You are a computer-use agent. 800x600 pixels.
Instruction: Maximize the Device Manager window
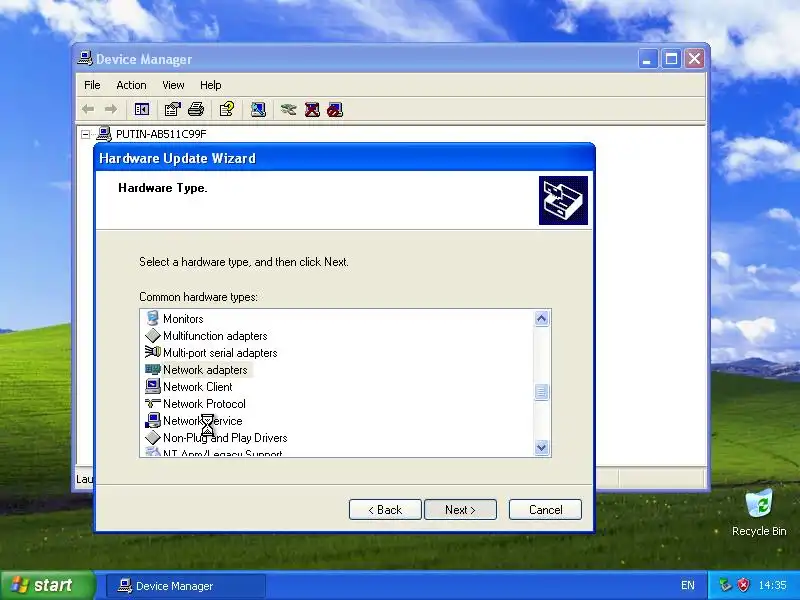pos(671,59)
